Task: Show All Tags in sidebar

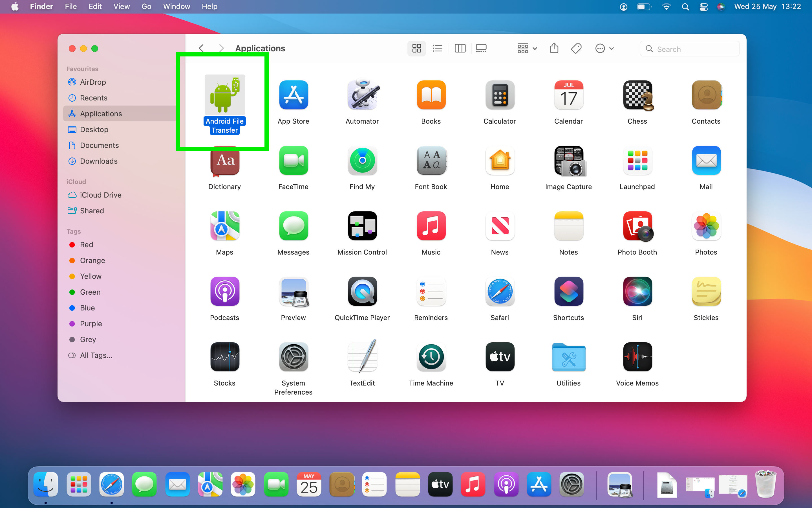Action: [x=120, y=355]
